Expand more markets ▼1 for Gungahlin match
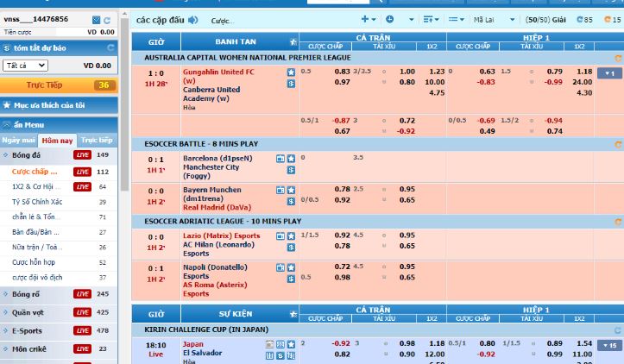624x364 pixels. click(x=609, y=73)
